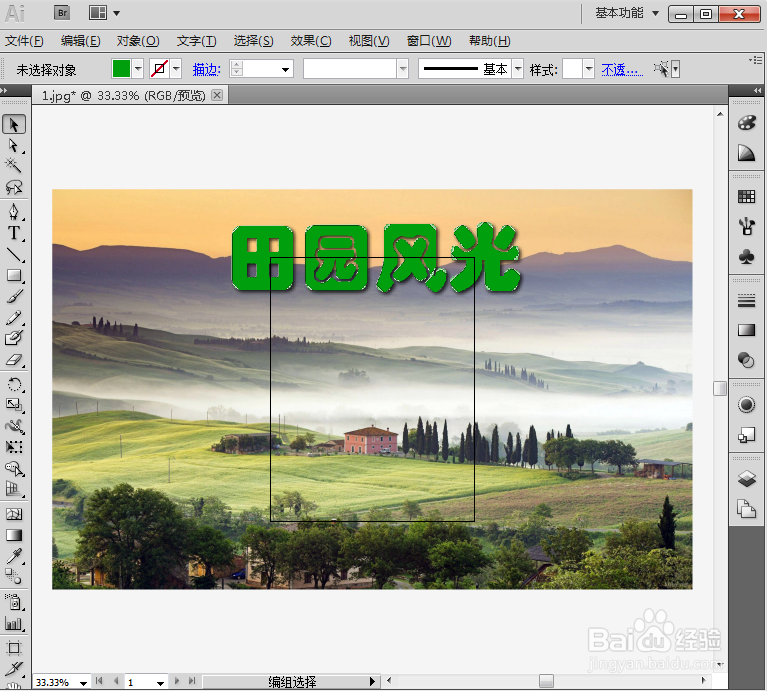The height and width of the screenshot is (691, 767).
Task: Select the Pen tool
Action: (x=14, y=212)
